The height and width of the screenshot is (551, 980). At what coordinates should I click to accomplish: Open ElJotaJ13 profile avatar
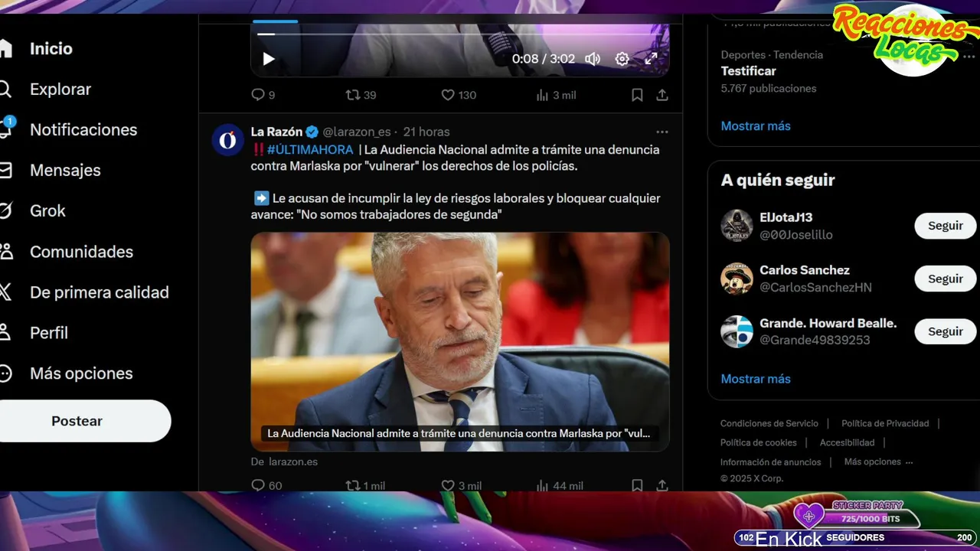tap(737, 226)
